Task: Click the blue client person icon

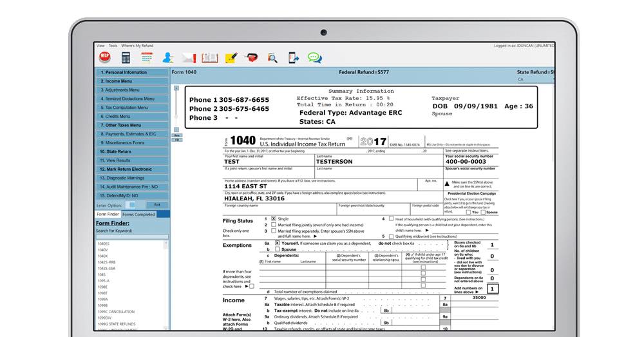Action: [167, 57]
